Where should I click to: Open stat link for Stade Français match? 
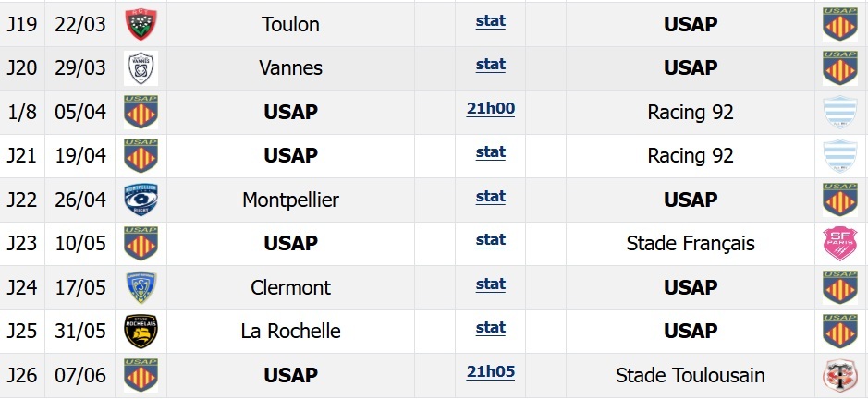[490, 240]
